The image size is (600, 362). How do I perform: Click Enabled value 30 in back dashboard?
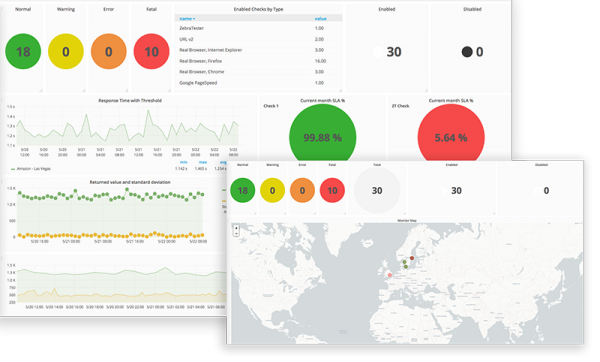(394, 52)
